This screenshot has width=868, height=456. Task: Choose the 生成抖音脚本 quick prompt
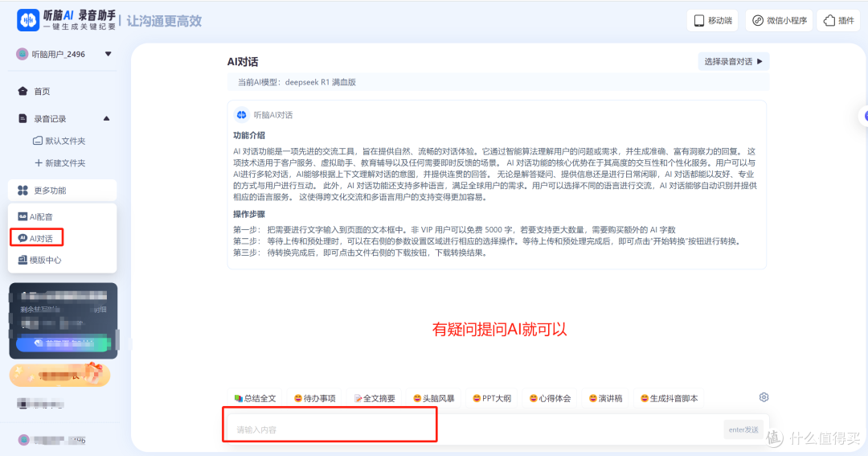[x=669, y=398]
